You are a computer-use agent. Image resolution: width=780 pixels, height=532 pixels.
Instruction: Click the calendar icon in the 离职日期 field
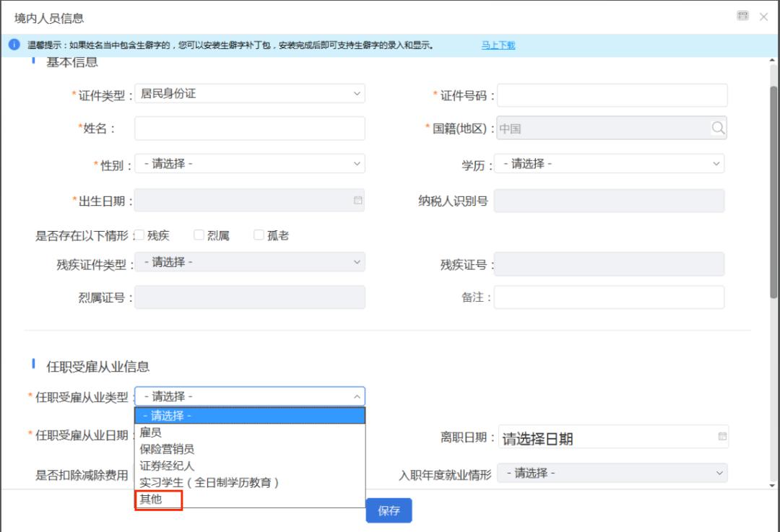pyautogui.click(x=721, y=437)
